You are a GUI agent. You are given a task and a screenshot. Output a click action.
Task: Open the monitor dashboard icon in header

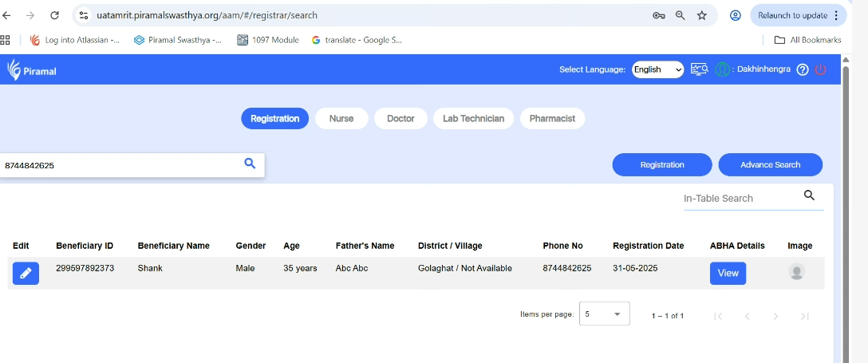[700, 69]
